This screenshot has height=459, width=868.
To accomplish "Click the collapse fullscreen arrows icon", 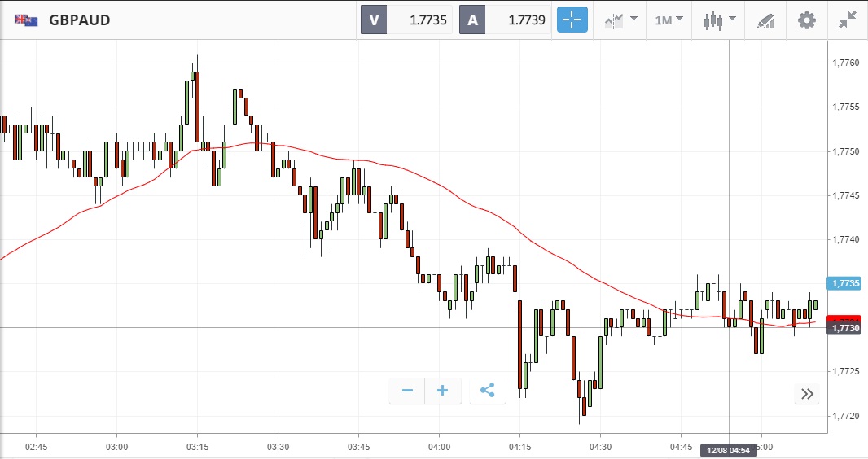I will click(x=848, y=20).
